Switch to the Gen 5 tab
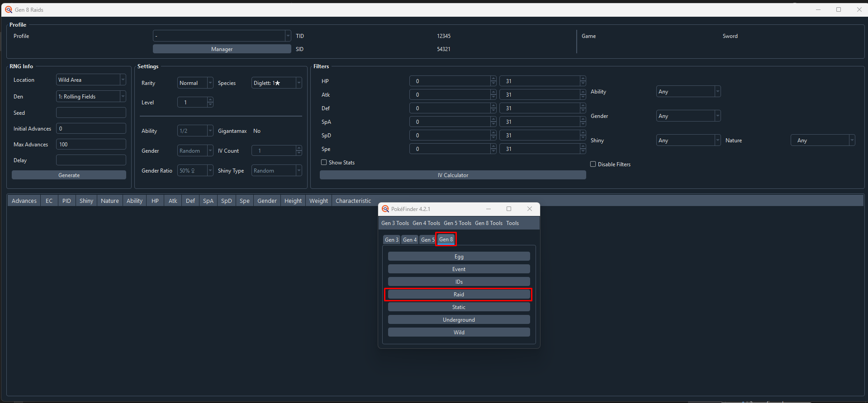 click(x=427, y=240)
